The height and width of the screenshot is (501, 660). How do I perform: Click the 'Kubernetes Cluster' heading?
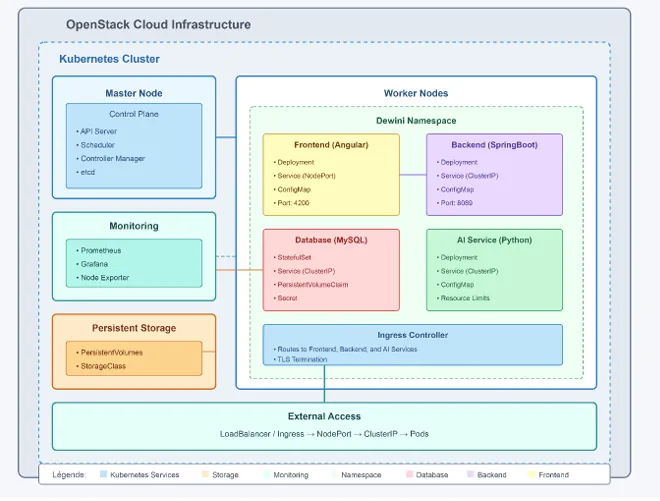click(109, 59)
